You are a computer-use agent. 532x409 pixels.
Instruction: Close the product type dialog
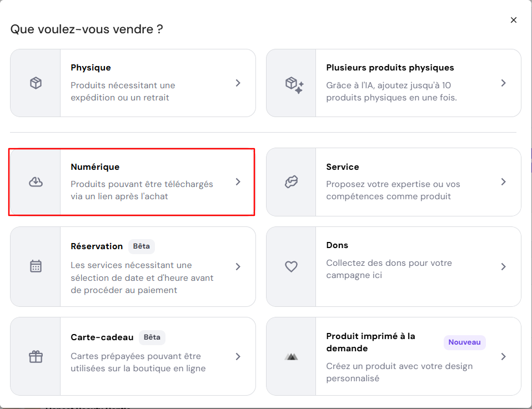click(513, 19)
